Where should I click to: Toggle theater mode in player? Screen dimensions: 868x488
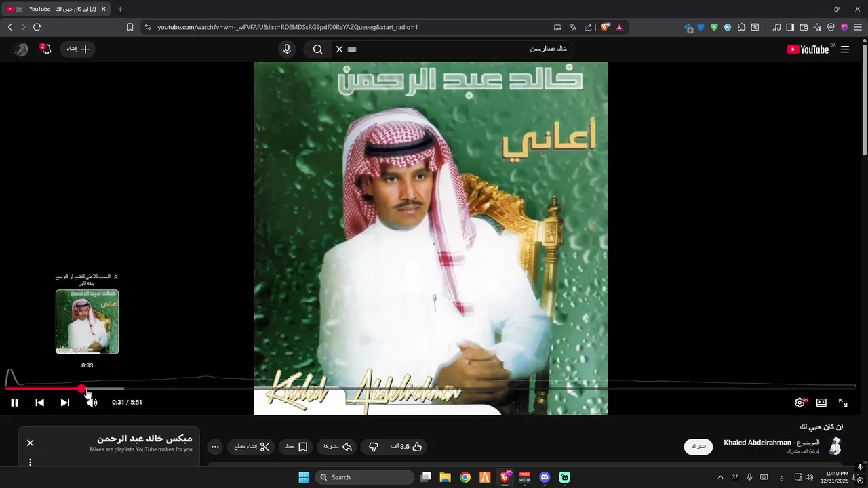click(821, 403)
